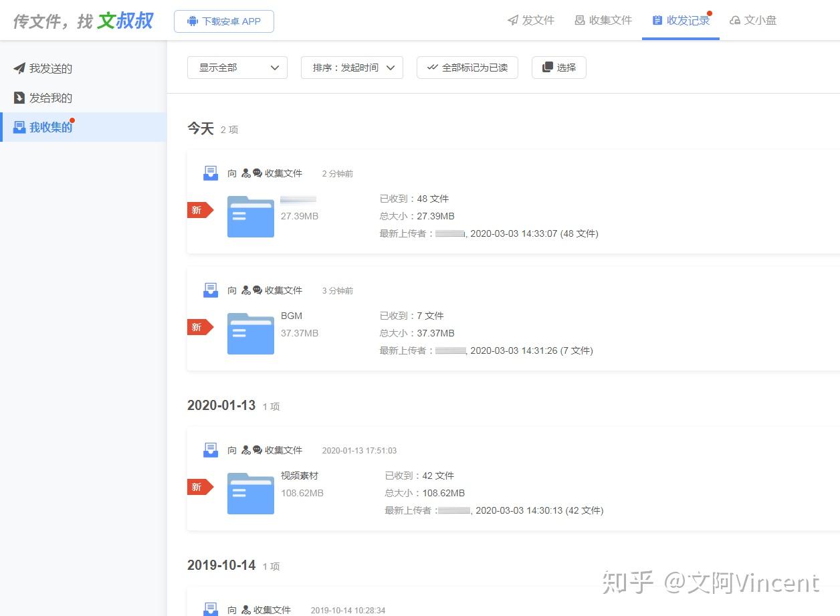Open the 排序：发起时间 sort dropdown

tap(352, 68)
